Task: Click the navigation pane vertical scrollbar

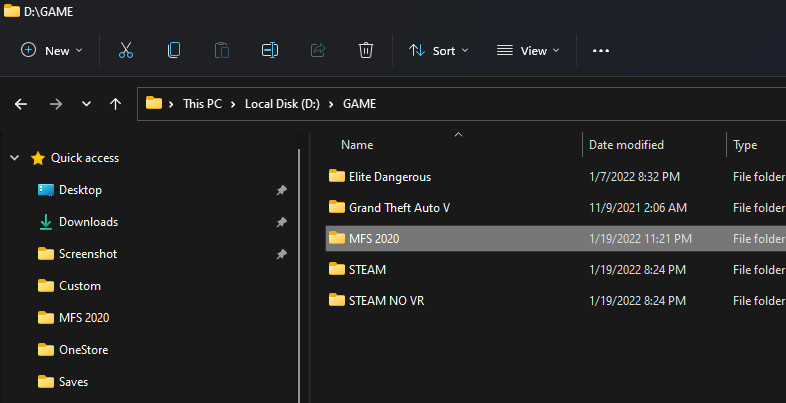Action: click(299, 250)
